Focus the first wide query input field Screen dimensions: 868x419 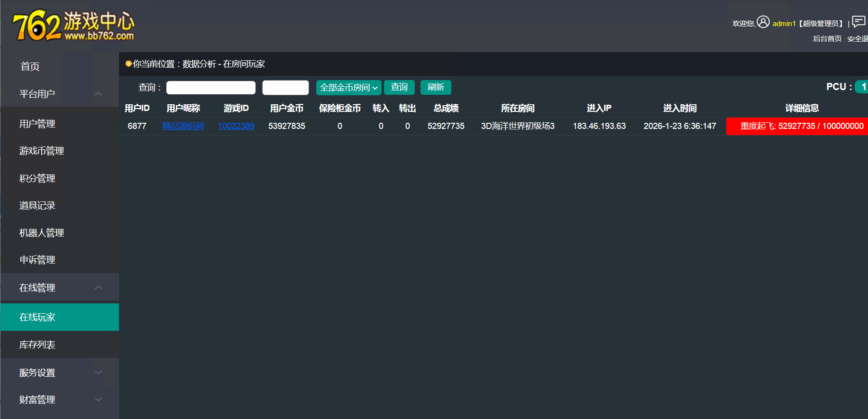[x=211, y=88]
